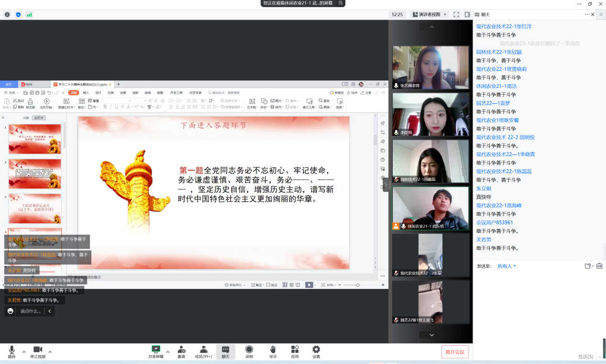Open the chat panel more options (···)
The image size is (606, 364).
pos(587,14)
